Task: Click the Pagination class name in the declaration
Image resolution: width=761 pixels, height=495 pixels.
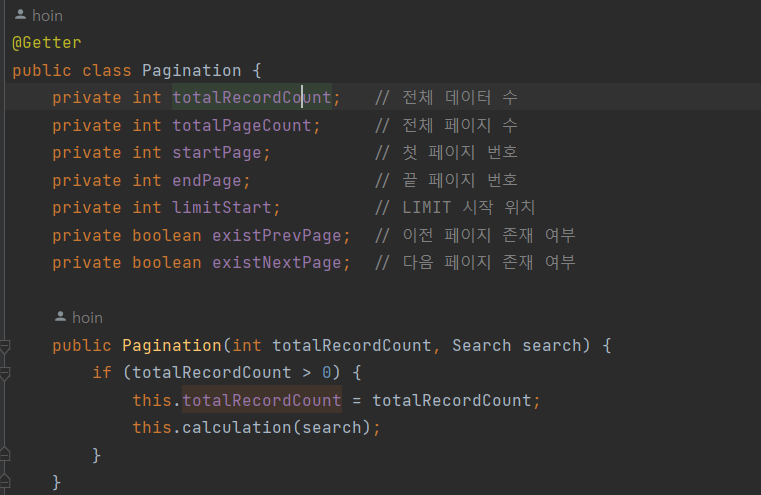Action: (191, 71)
